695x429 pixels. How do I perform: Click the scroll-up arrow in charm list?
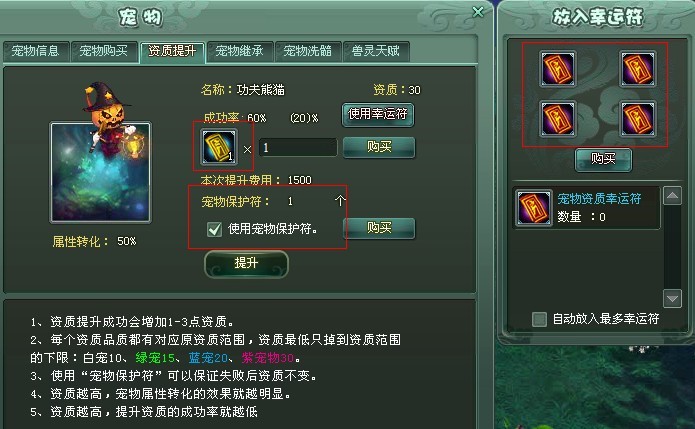click(x=672, y=196)
